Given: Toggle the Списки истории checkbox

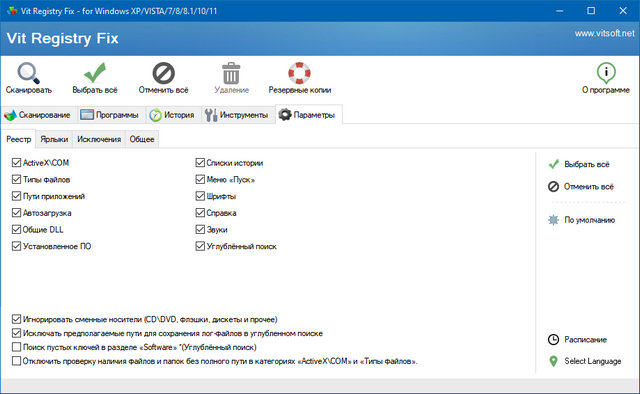Looking at the screenshot, I should [x=200, y=163].
